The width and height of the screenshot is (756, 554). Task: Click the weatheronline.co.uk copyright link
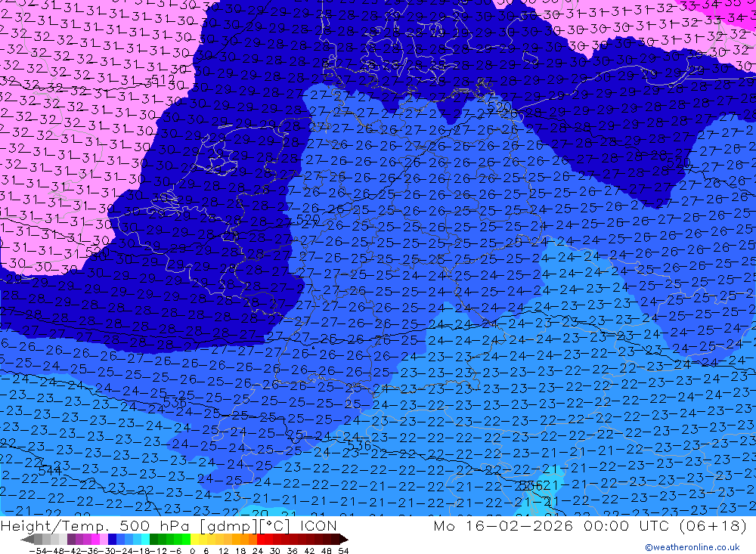coord(692,546)
